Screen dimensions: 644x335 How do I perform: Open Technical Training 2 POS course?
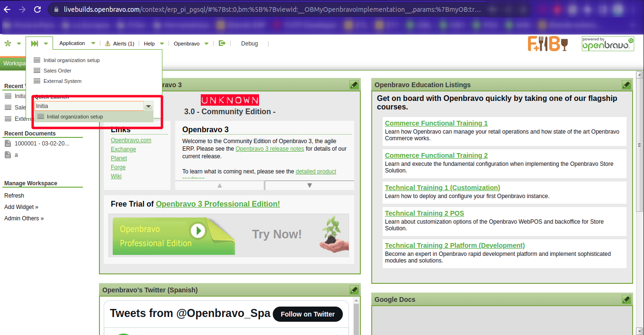click(x=424, y=213)
